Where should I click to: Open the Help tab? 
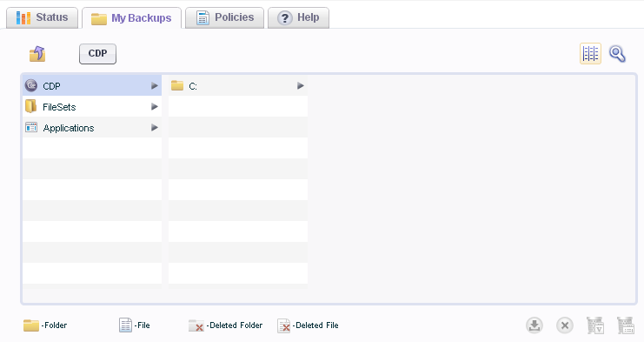coord(299,17)
